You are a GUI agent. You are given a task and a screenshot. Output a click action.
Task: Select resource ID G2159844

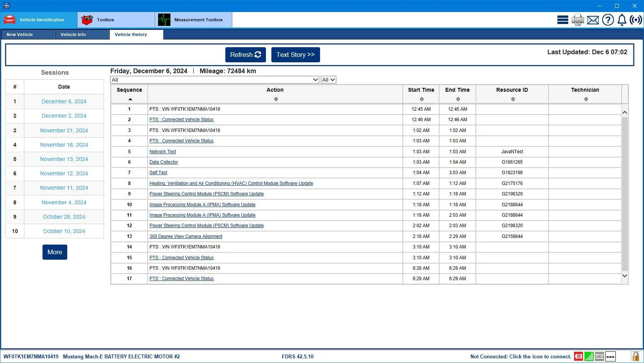pyautogui.click(x=512, y=236)
